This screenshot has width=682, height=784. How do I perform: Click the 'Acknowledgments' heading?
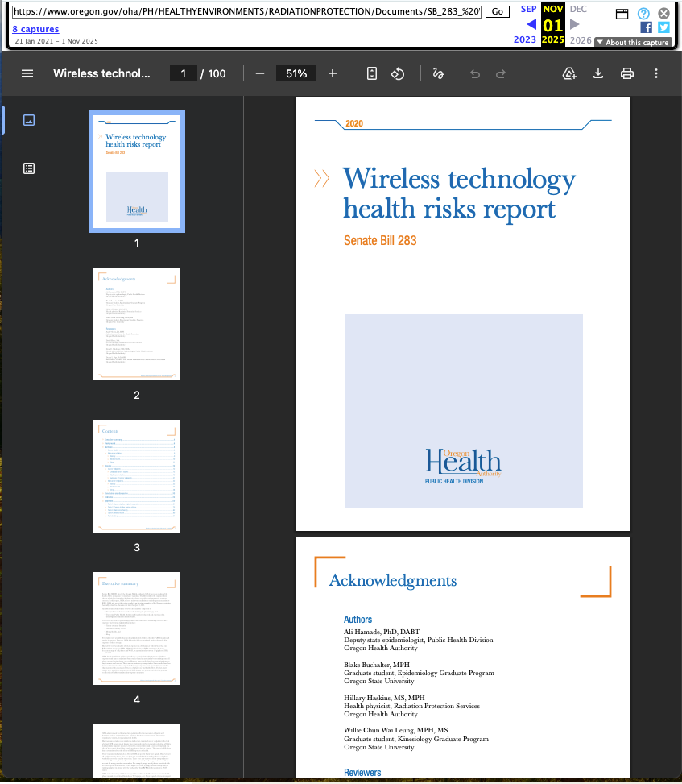pos(393,580)
